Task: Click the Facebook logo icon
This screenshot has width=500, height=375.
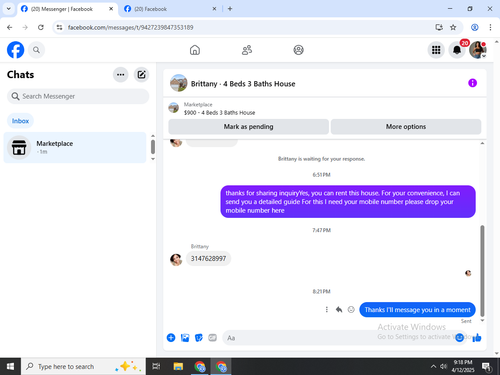Action: pyautogui.click(x=15, y=50)
